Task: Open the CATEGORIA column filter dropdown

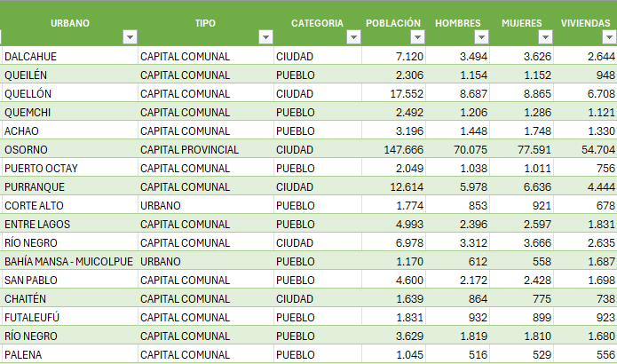Action: (353, 37)
